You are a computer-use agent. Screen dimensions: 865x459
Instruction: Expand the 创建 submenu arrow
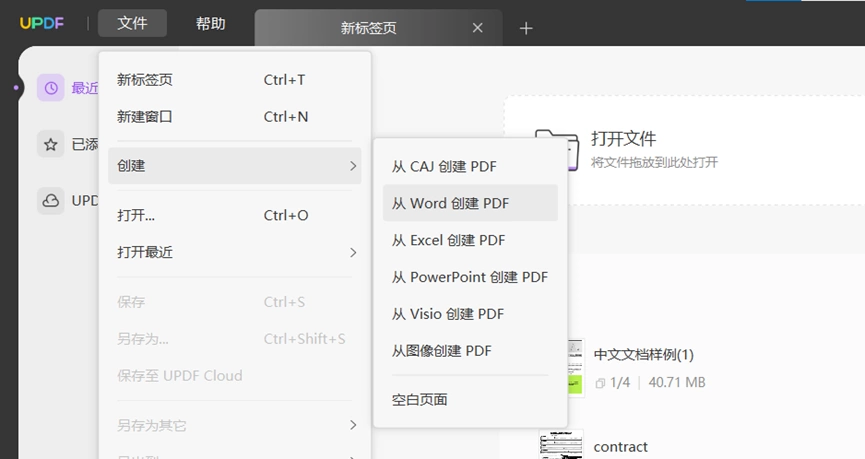[353, 166]
